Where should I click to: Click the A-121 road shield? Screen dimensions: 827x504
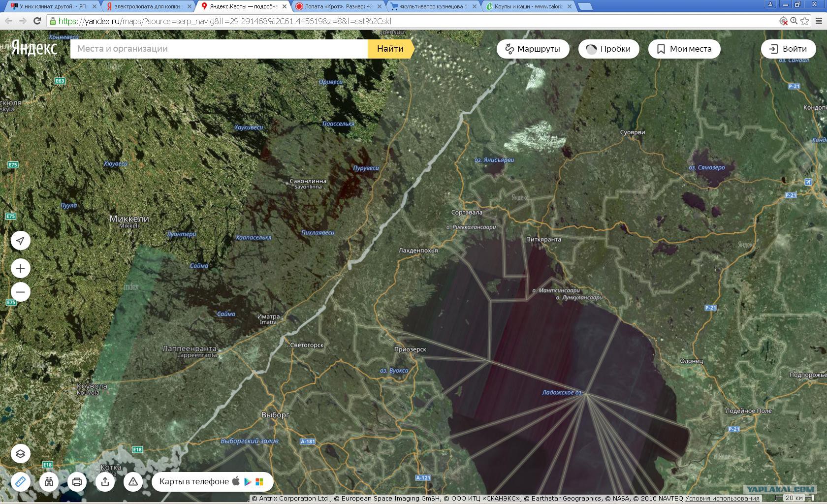(x=423, y=478)
